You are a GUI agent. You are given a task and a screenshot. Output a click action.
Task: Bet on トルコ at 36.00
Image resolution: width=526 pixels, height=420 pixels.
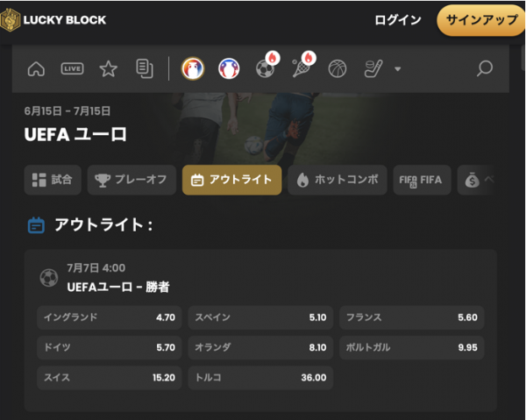tap(260, 378)
